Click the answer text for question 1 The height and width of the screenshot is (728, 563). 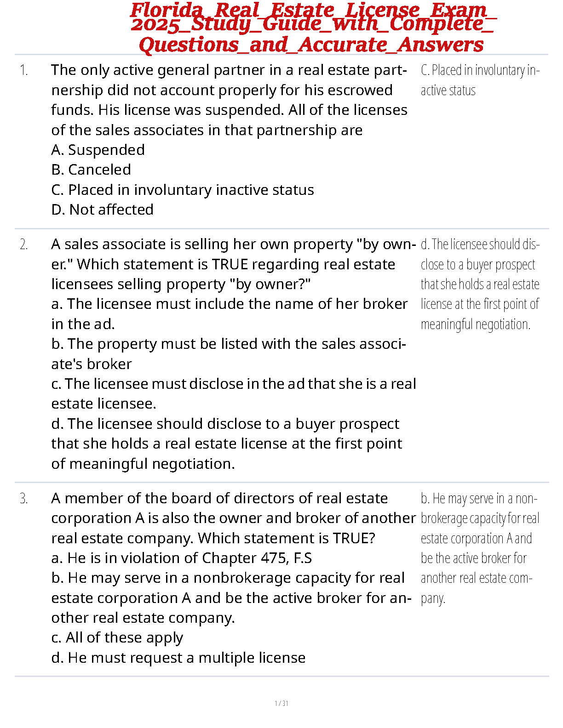pyautogui.click(x=480, y=80)
